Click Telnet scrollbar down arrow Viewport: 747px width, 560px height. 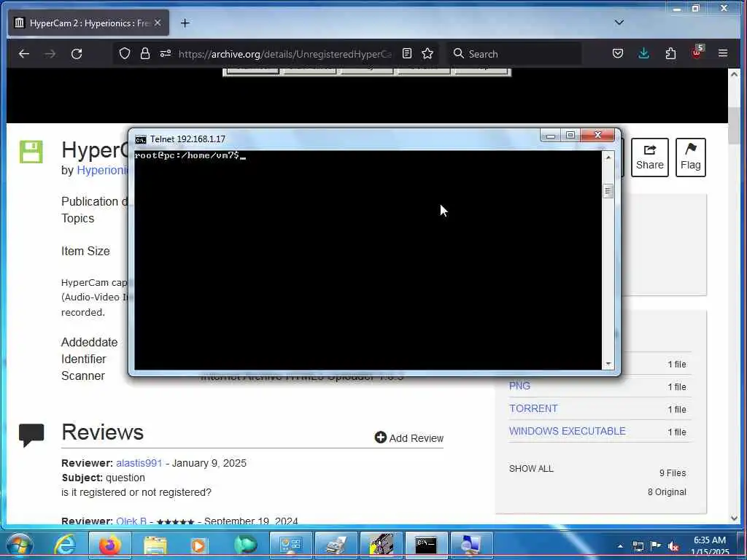point(608,364)
